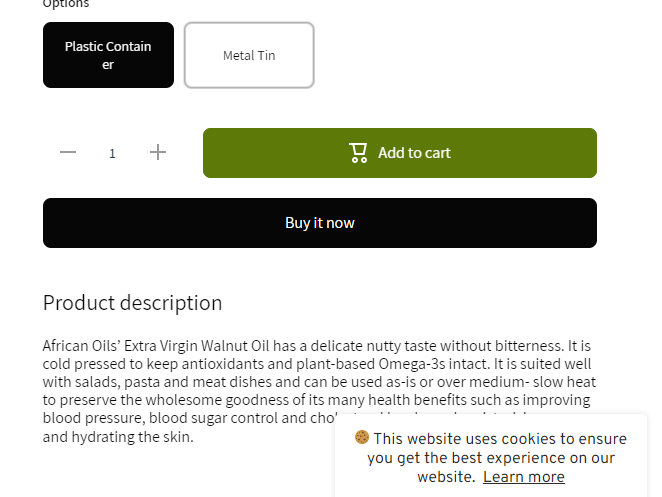662x497 pixels.
Task: Select the Plastic Container option
Action: (108, 55)
